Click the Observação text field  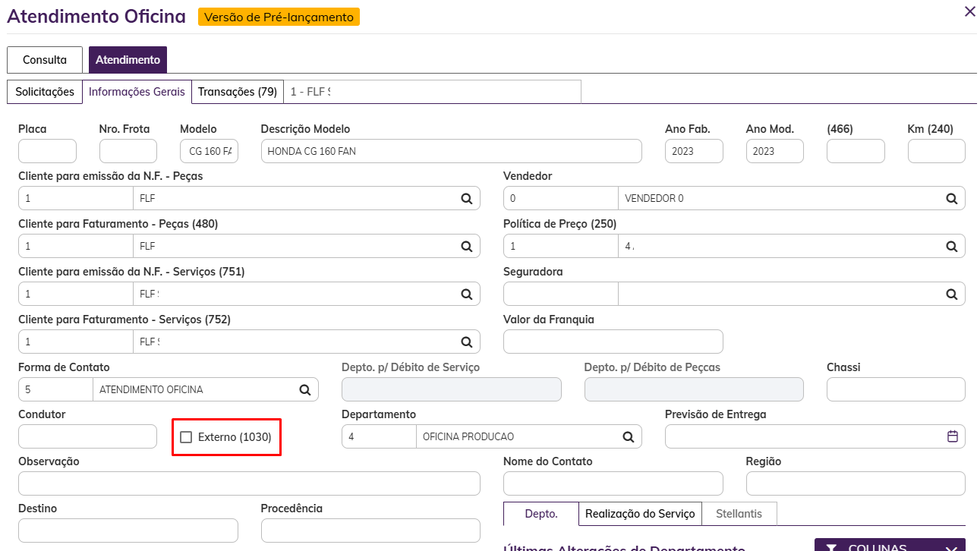pyautogui.click(x=249, y=483)
